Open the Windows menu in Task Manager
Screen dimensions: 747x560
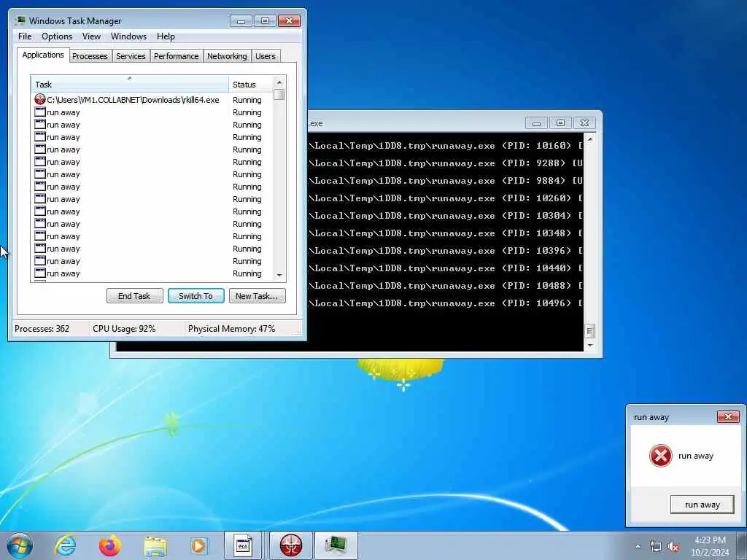click(x=128, y=36)
